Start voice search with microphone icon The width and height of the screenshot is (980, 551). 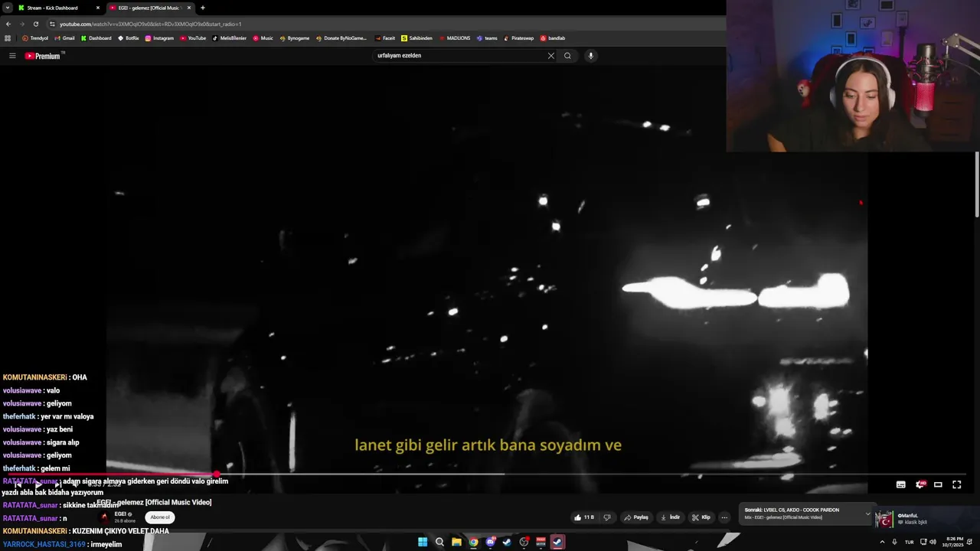click(590, 56)
